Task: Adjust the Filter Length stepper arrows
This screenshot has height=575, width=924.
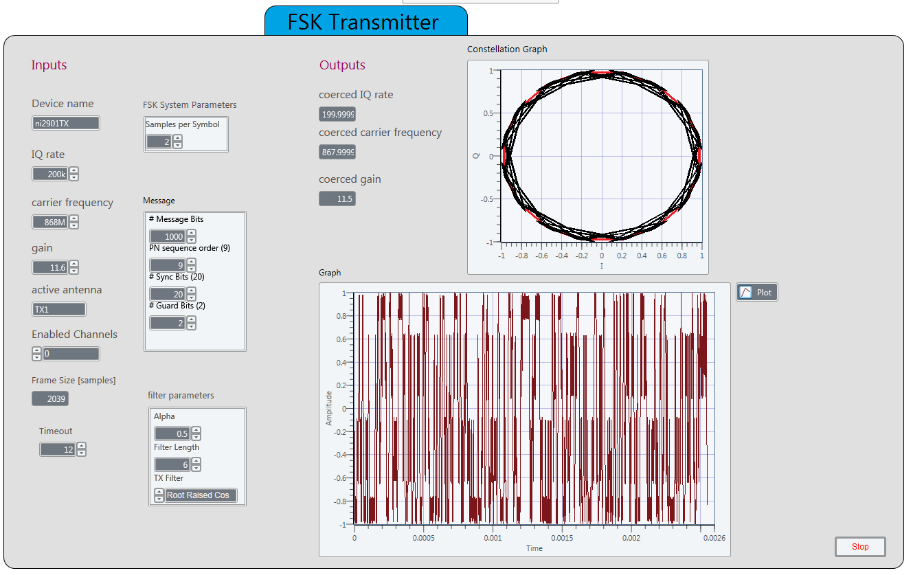Action: 196,464
